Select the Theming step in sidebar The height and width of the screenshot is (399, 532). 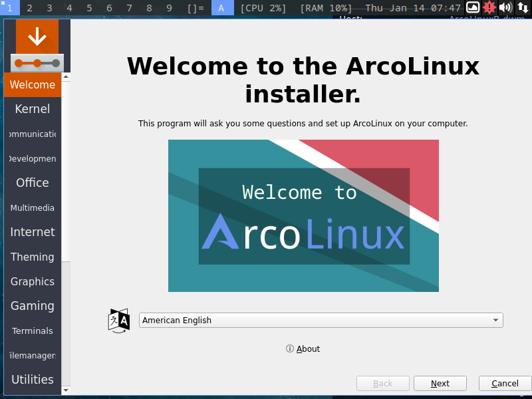[x=33, y=257]
